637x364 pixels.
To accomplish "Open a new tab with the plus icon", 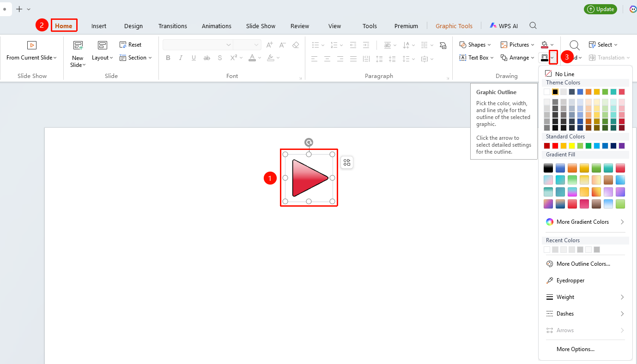I will 19,9.
